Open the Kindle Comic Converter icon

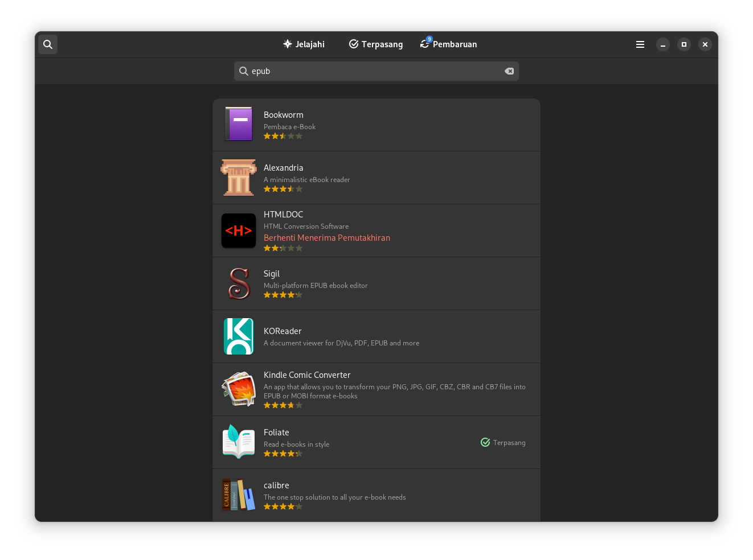[239, 389]
